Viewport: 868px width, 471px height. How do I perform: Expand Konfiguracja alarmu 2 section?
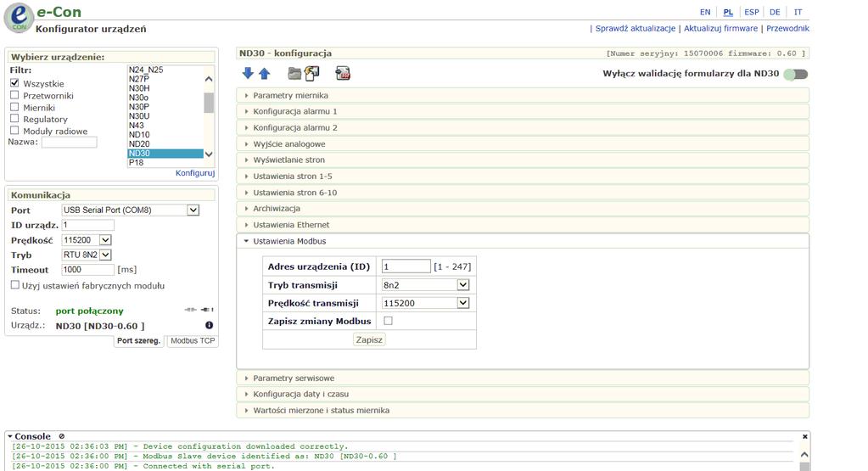point(523,127)
